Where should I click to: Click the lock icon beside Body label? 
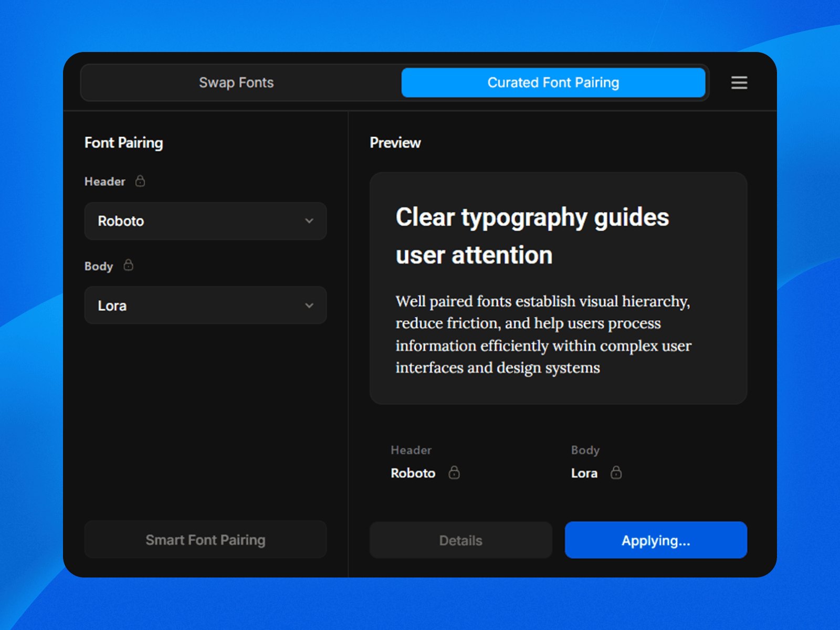(x=129, y=266)
